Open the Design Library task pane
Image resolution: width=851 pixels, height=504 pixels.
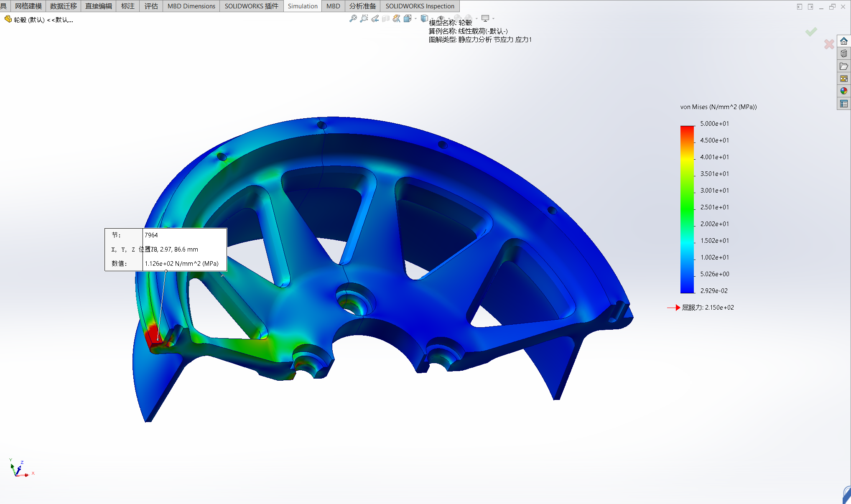click(x=844, y=53)
